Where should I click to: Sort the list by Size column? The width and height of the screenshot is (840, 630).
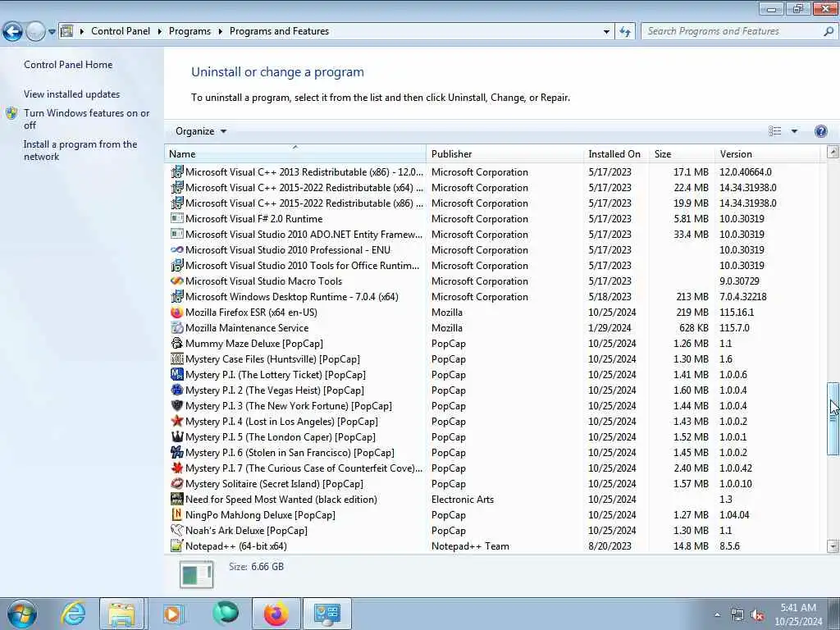click(x=682, y=153)
